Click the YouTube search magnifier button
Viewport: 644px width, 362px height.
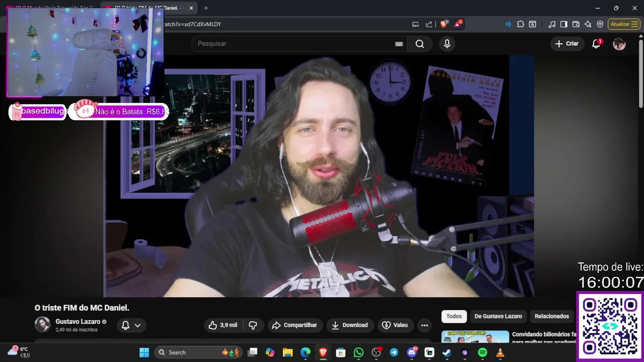(420, 44)
